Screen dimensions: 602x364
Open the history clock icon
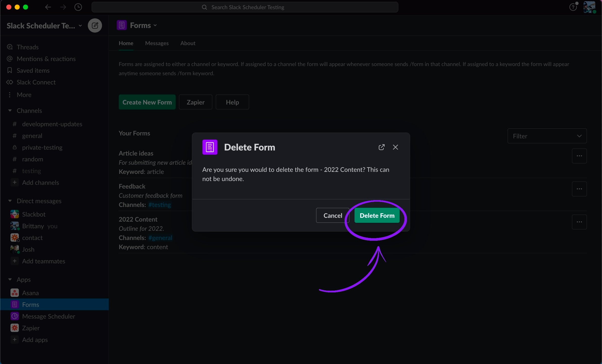pyautogui.click(x=78, y=7)
